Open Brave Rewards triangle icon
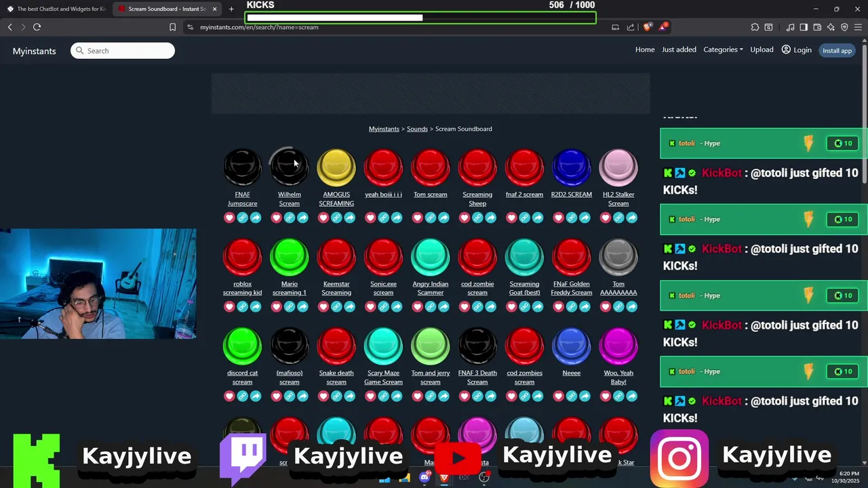This screenshot has width=868, height=488. [663, 27]
